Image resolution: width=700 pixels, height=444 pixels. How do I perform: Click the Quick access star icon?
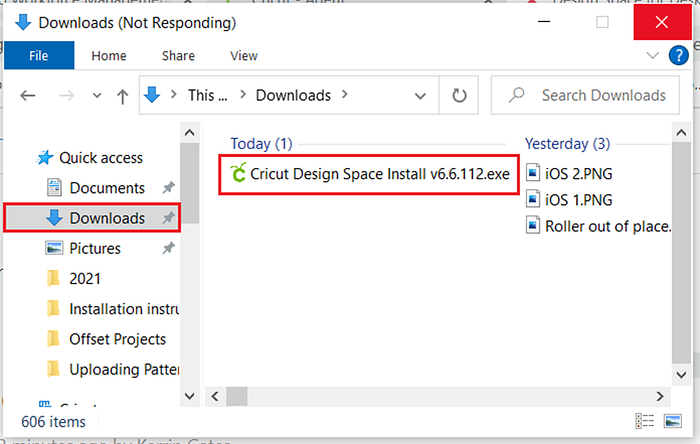(x=45, y=158)
